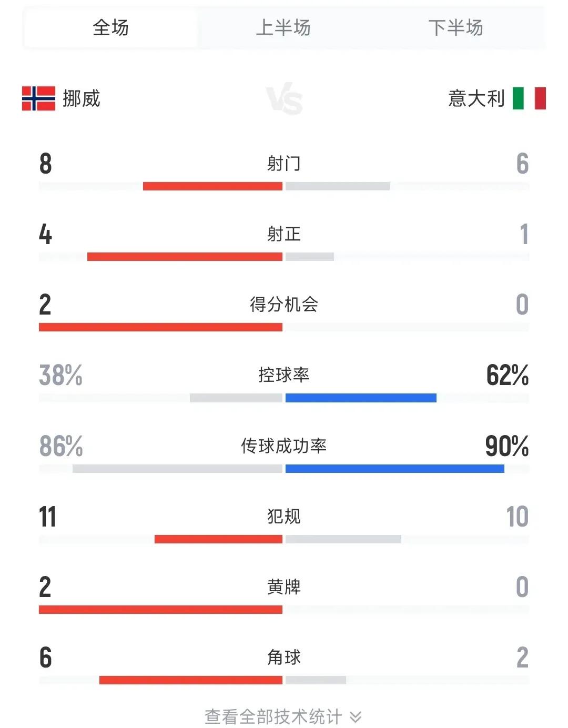Click the red 射正 bar

pos(185,257)
